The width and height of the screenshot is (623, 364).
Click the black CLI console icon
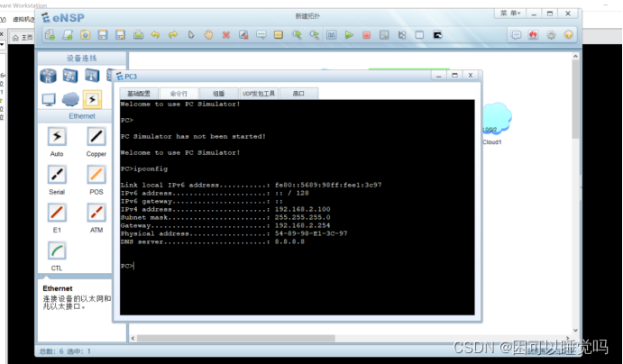[437, 35]
